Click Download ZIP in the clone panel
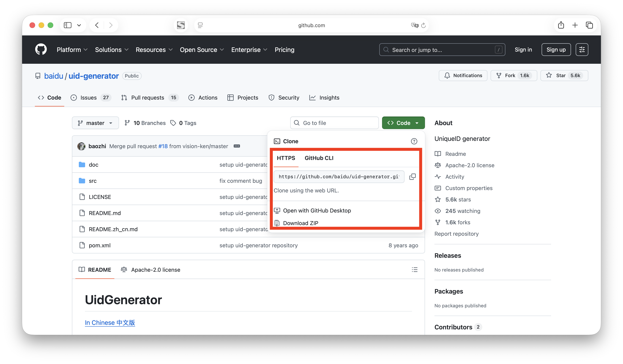 [300, 223]
